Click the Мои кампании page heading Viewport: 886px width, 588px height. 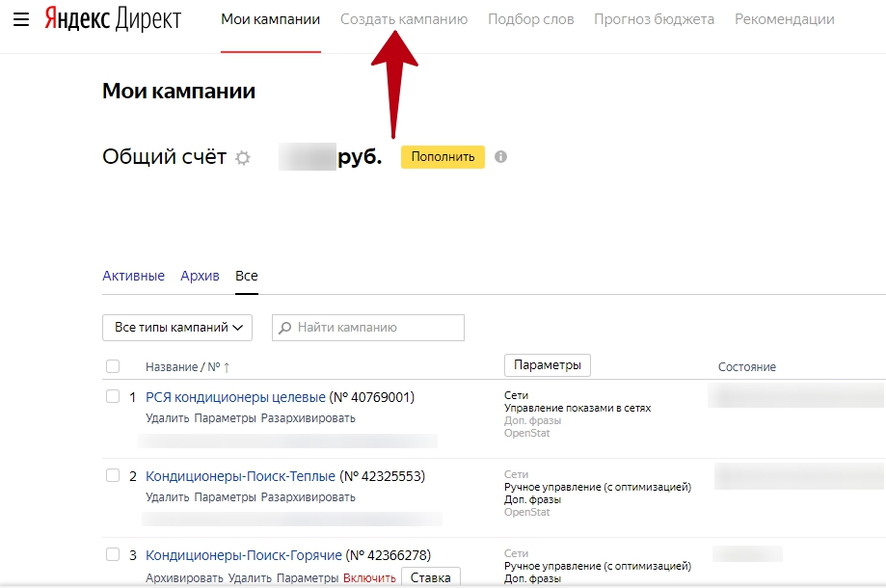point(178,91)
